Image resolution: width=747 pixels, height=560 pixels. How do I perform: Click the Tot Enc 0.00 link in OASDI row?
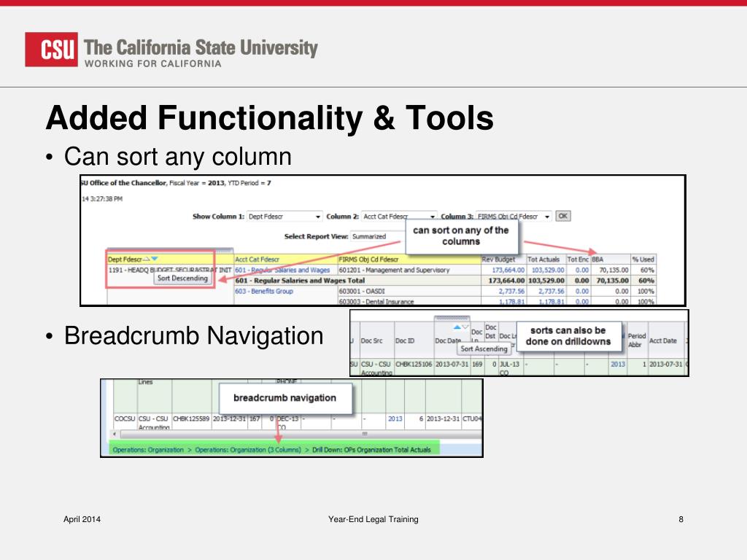(581, 291)
